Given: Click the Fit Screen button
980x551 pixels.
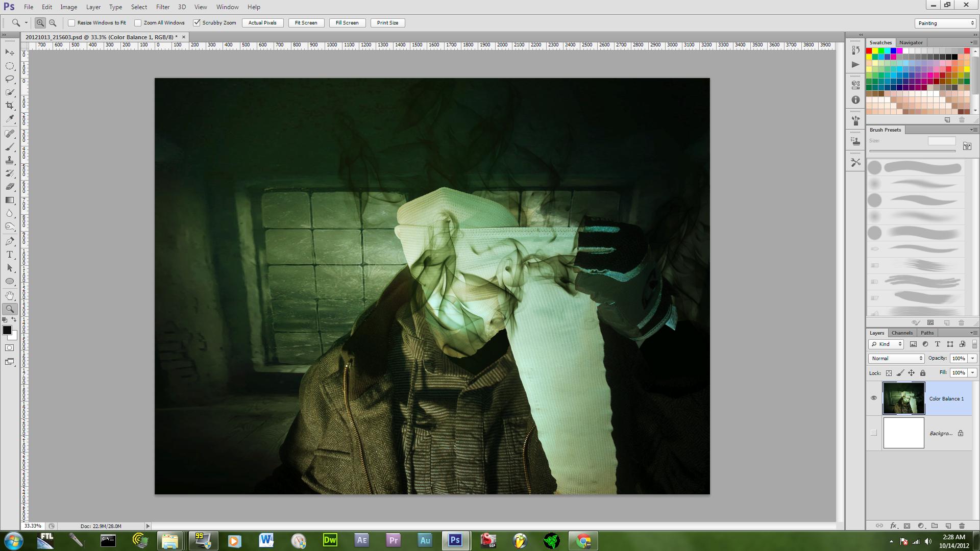Looking at the screenshot, I should [306, 23].
